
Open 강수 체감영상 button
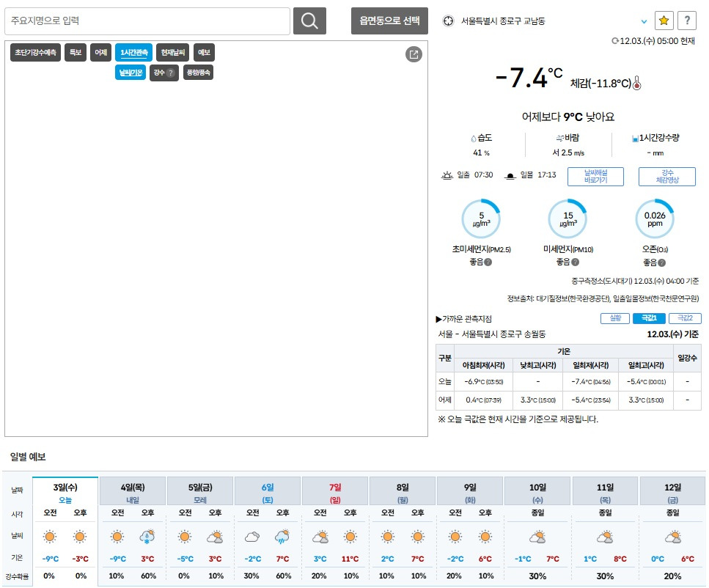pos(667,177)
